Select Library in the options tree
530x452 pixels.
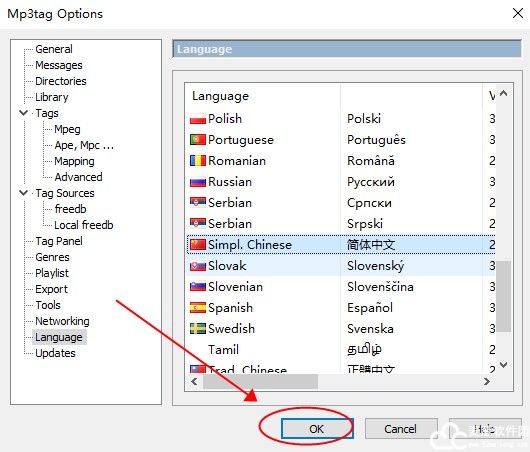(52, 97)
